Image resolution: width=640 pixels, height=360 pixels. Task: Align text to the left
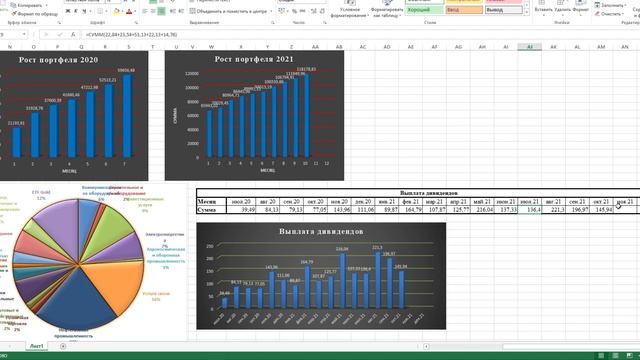click(145, 11)
